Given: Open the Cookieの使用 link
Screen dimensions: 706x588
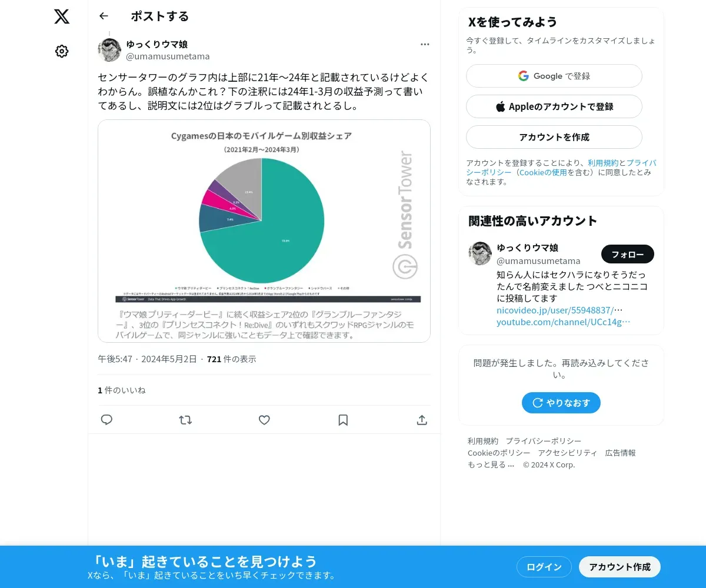Looking at the screenshot, I should [x=543, y=172].
